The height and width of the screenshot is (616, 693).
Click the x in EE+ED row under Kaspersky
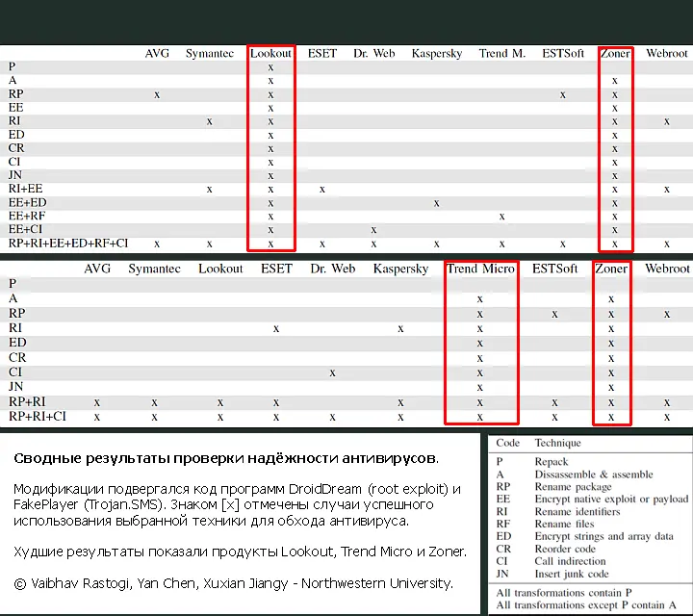pyautogui.click(x=436, y=203)
